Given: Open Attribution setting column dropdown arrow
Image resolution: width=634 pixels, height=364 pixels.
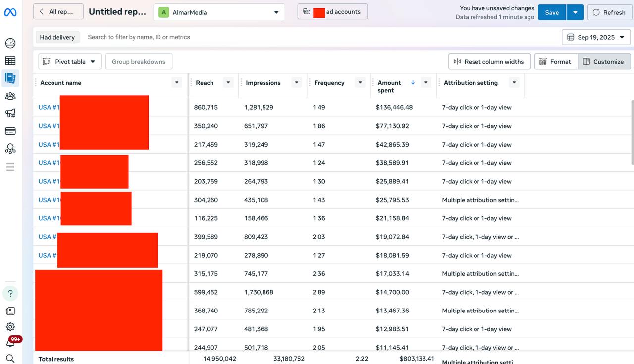Looking at the screenshot, I should [514, 83].
